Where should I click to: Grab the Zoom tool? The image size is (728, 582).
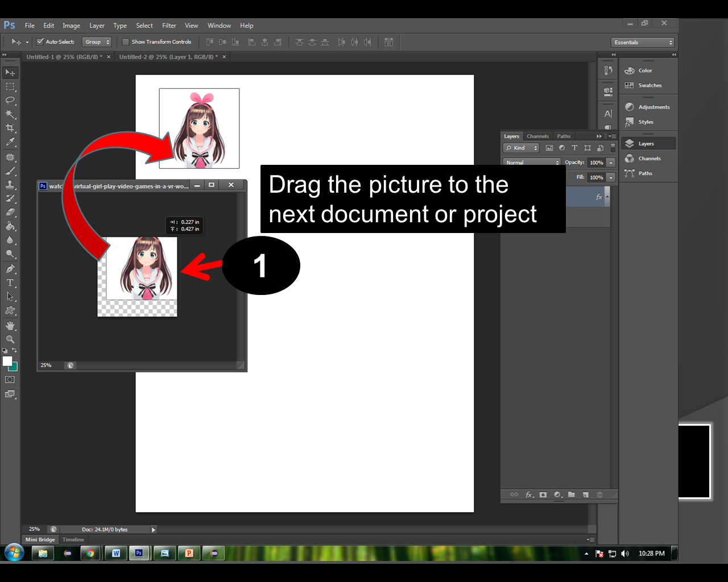point(10,339)
